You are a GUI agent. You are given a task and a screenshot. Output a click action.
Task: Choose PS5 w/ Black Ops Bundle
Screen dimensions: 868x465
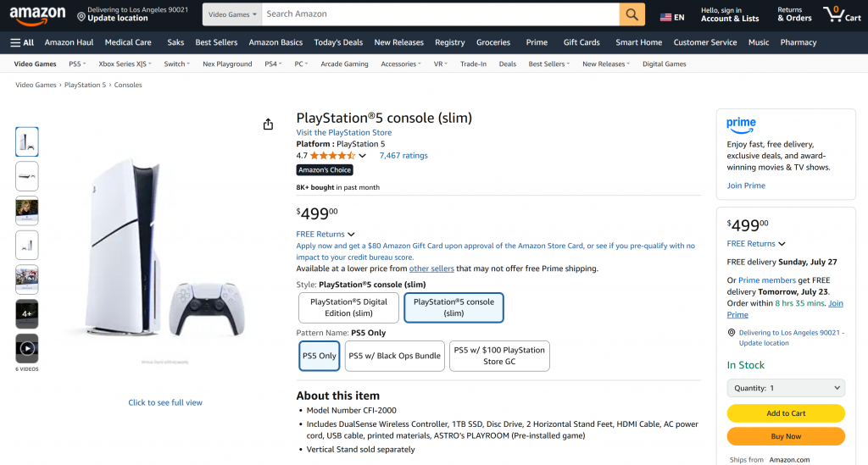(x=394, y=356)
